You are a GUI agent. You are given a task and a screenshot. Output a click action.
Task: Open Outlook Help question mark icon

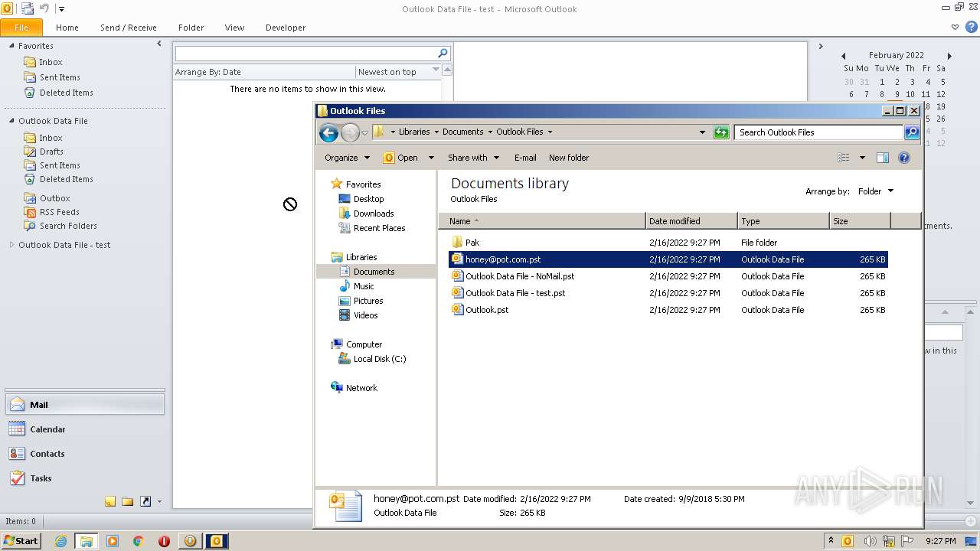coord(972,27)
